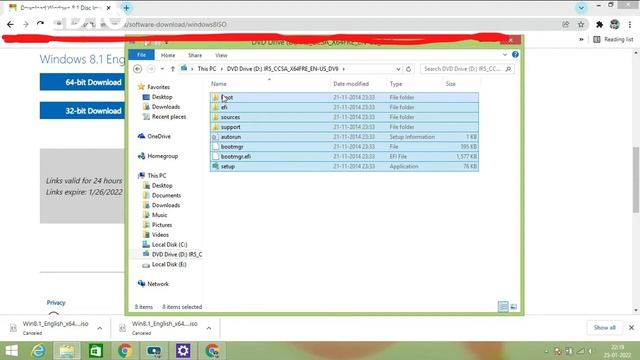Viewport: 640px width, 360px height.
Task: Go back in Chrome browser
Action: pyautogui.click(x=10, y=24)
